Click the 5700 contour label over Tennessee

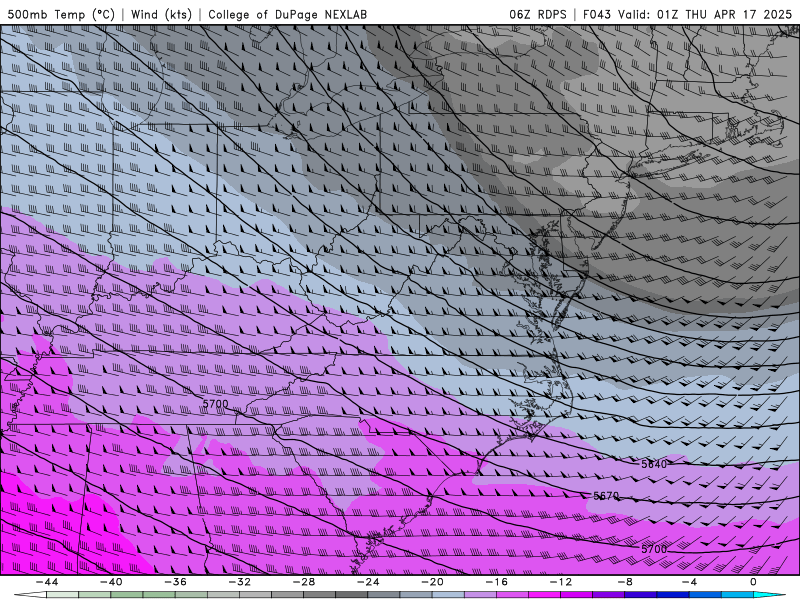[x=215, y=404]
